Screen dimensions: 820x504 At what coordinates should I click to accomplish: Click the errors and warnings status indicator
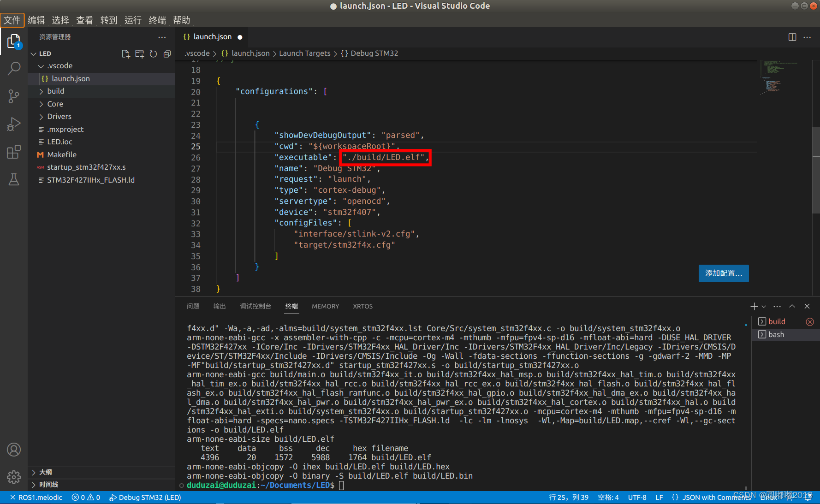[x=86, y=498]
